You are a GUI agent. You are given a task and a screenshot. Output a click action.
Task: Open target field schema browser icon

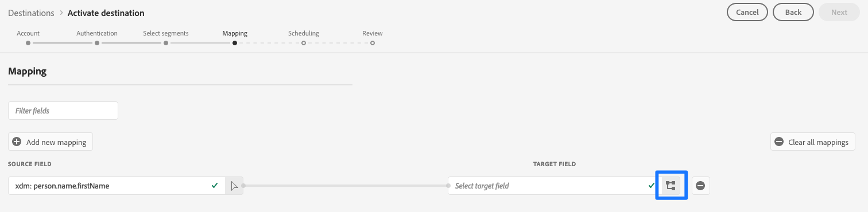(x=671, y=186)
